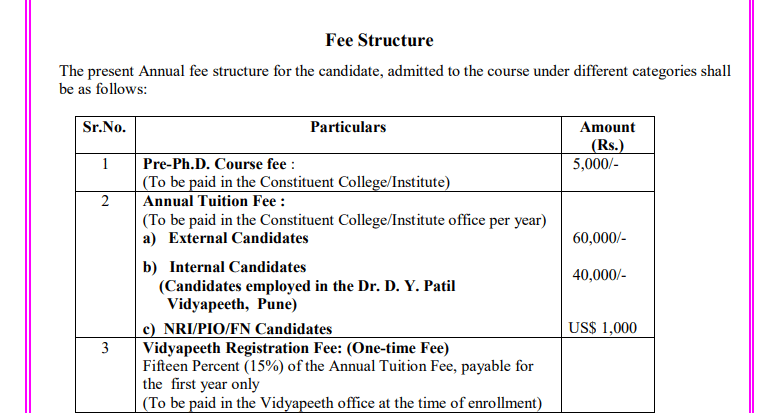This screenshot has height=413, width=781.
Task: Select the "Particulars" column header
Action: click(x=348, y=128)
